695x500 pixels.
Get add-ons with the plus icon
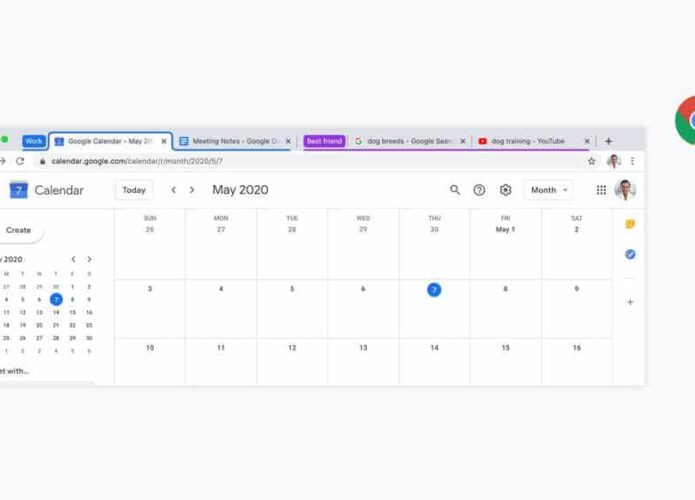[630, 302]
